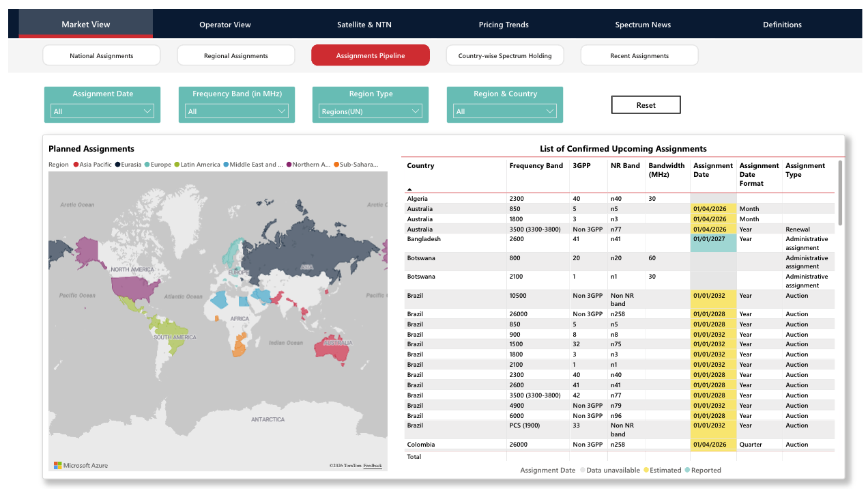Screen dimensions: 868x489
Task: Open Country-wise Spectrum Holding view
Action: [505, 55]
